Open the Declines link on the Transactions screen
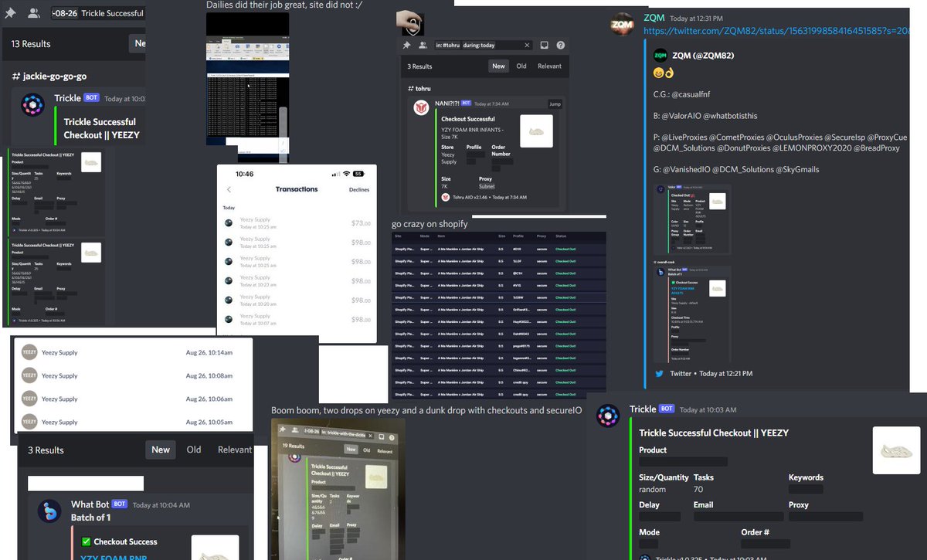This screenshot has width=927, height=560. (x=359, y=189)
